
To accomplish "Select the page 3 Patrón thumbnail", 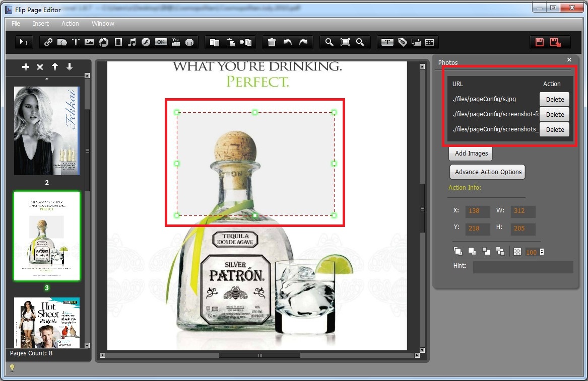I will click(x=47, y=236).
